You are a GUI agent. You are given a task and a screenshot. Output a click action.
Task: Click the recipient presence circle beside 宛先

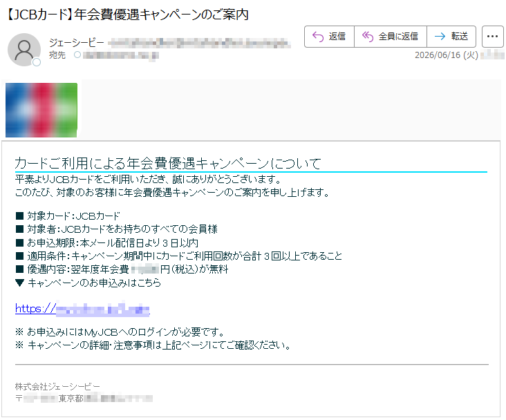(77, 55)
